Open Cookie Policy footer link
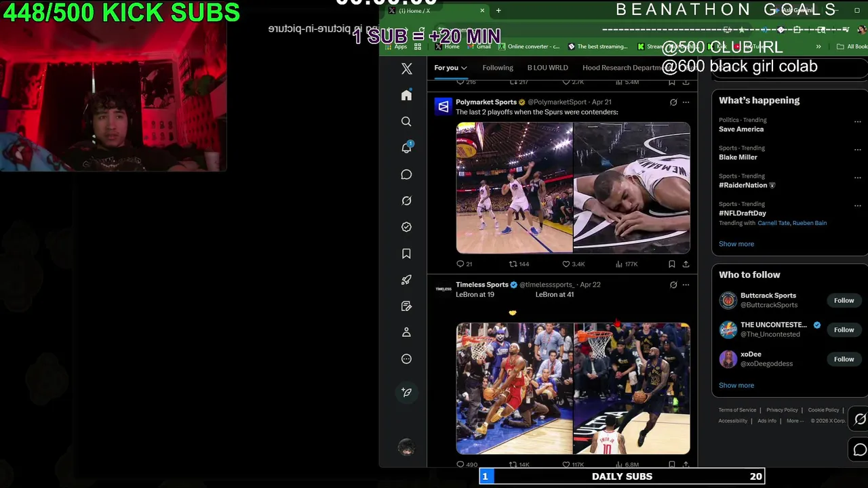868x488 pixels. point(824,410)
